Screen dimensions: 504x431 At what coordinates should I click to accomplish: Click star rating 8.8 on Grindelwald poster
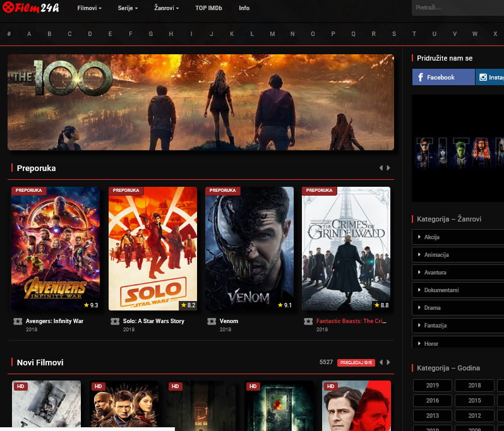pos(381,305)
